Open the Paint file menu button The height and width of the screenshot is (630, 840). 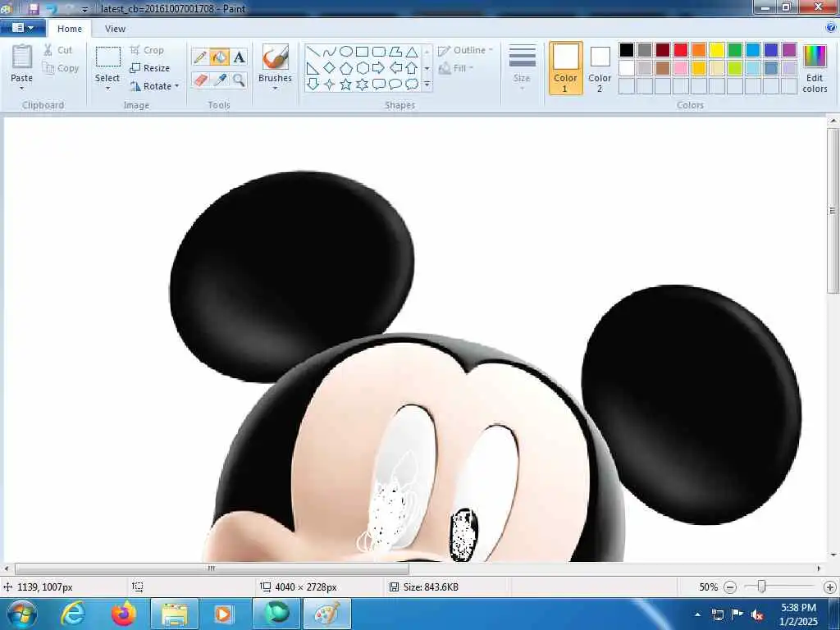pos(22,28)
